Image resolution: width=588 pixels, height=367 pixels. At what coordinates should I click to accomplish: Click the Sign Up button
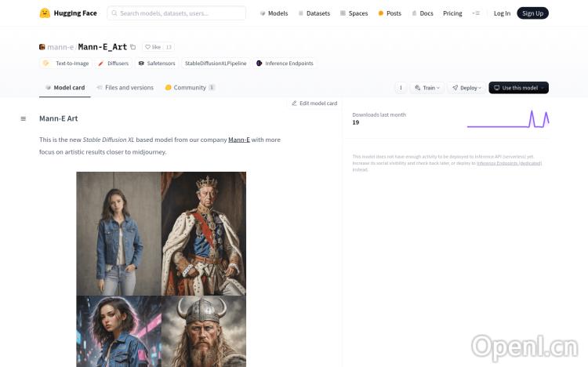point(532,13)
